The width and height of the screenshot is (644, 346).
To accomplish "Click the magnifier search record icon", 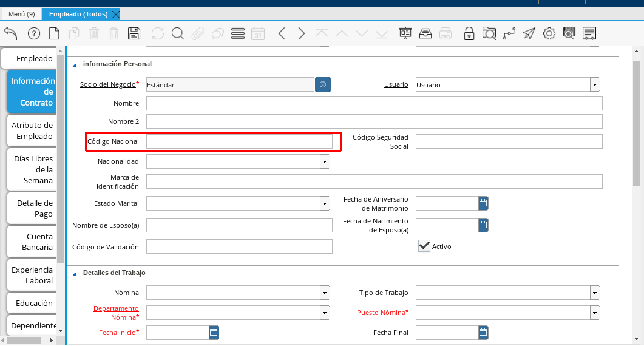I will (177, 33).
